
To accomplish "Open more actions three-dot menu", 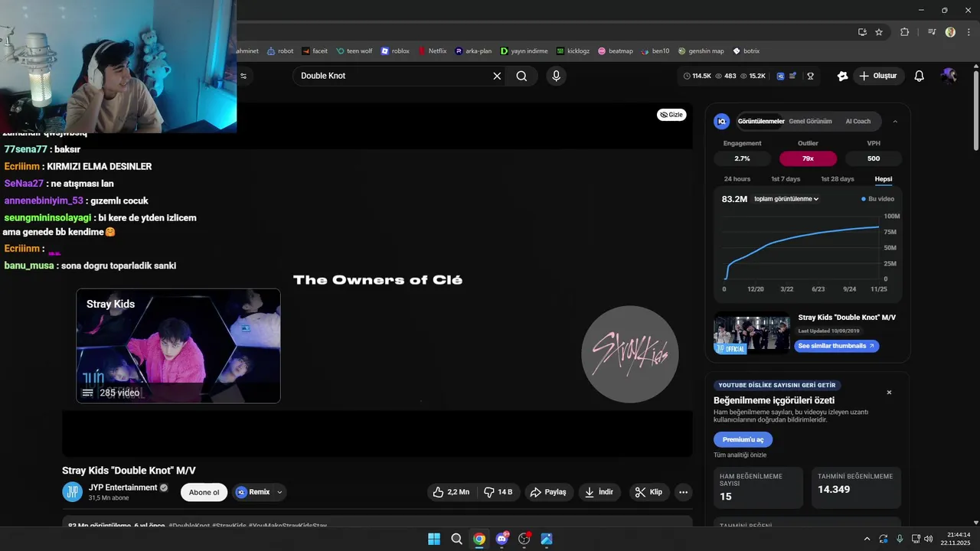I will (684, 492).
